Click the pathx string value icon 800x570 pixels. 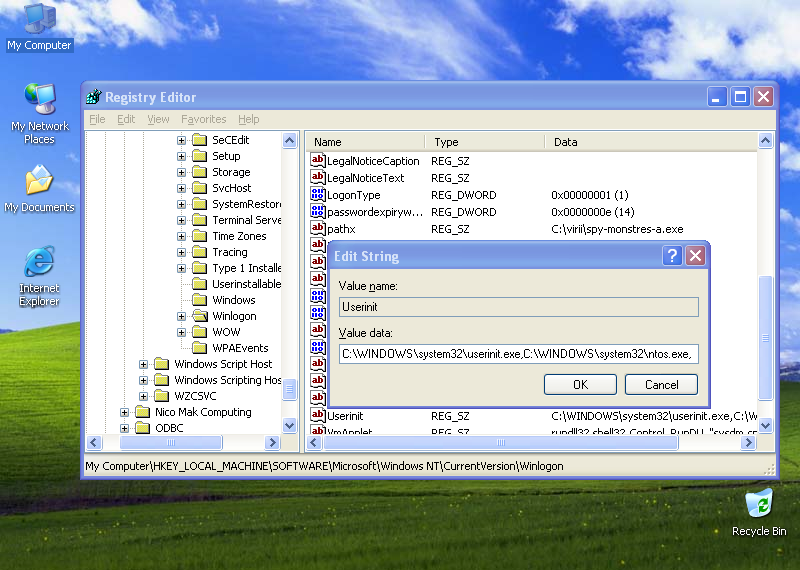tap(317, 229)
